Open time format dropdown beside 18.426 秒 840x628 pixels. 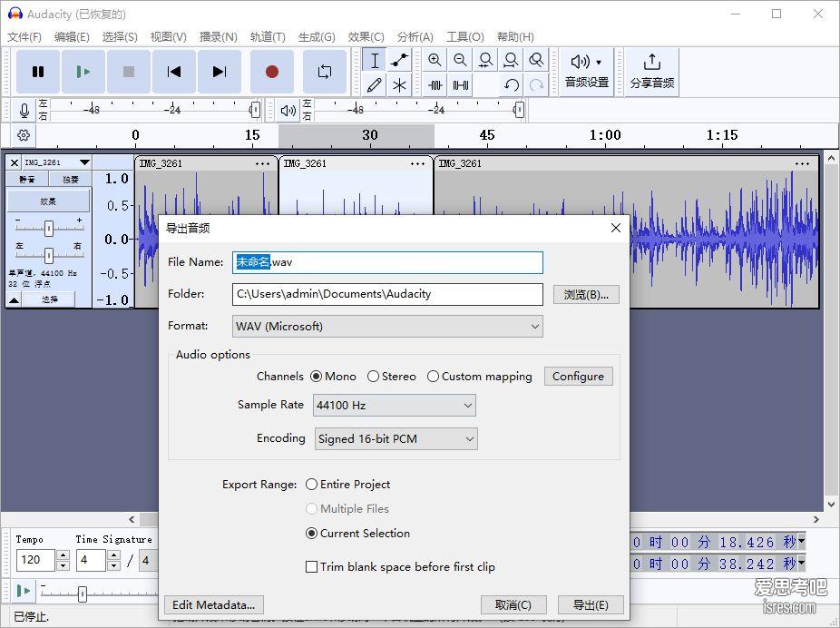coord(801,542)
